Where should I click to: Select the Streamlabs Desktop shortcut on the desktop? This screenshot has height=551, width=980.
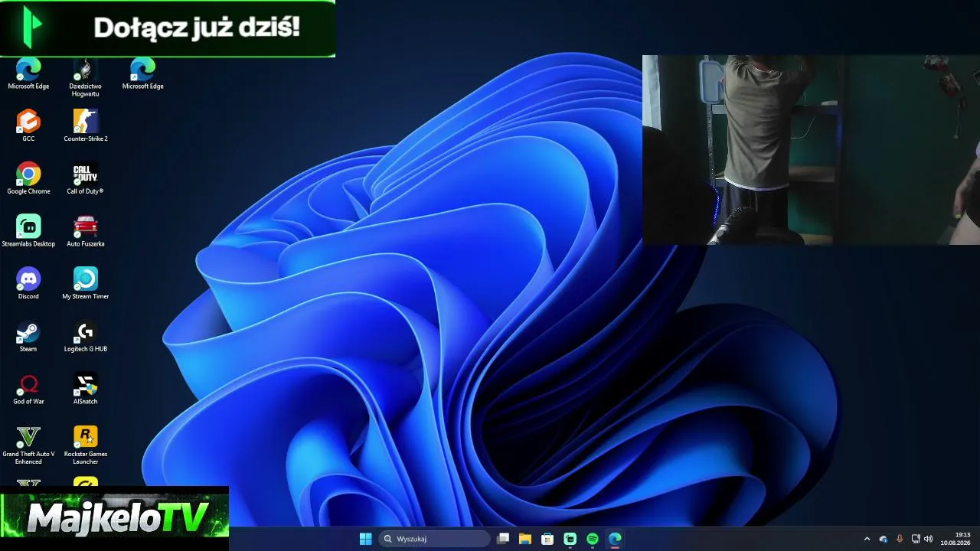point(28,231)
